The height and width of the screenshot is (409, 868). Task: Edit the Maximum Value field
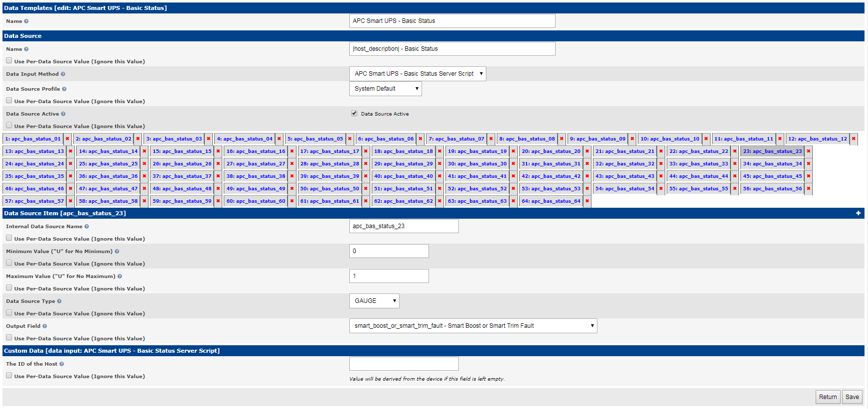click(389, 276)
